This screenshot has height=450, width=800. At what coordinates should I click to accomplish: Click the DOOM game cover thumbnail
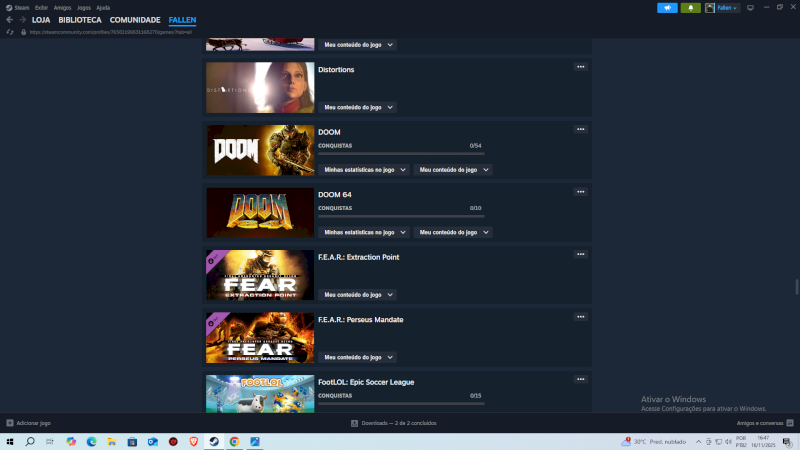click(260, 150)
